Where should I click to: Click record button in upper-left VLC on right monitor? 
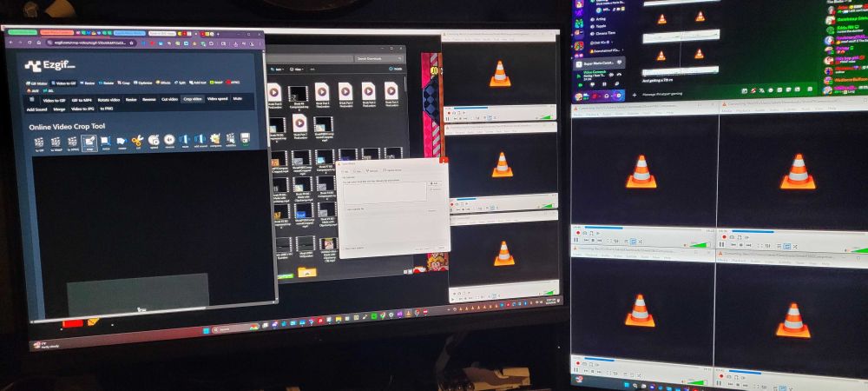(578, 233)
